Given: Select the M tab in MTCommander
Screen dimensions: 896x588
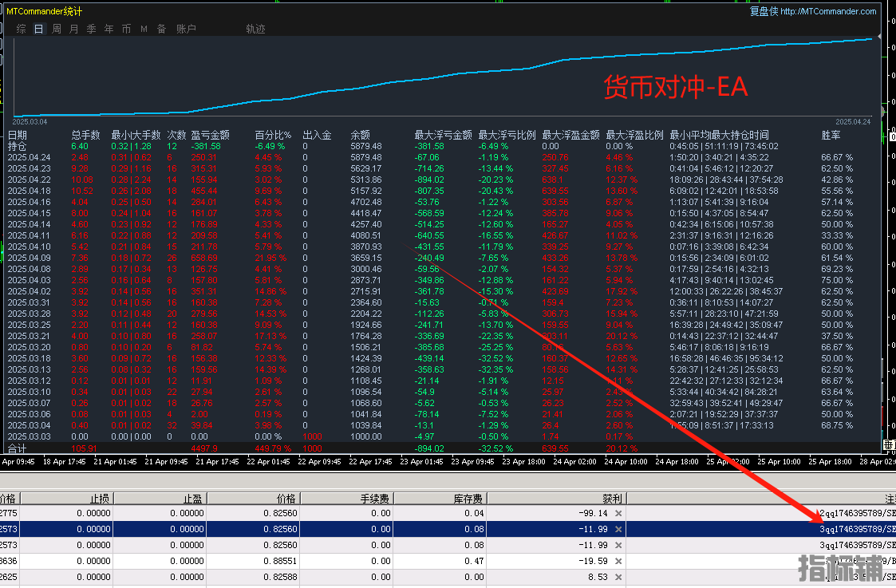Looking at the screenshot, I should [x=144, y=29].
